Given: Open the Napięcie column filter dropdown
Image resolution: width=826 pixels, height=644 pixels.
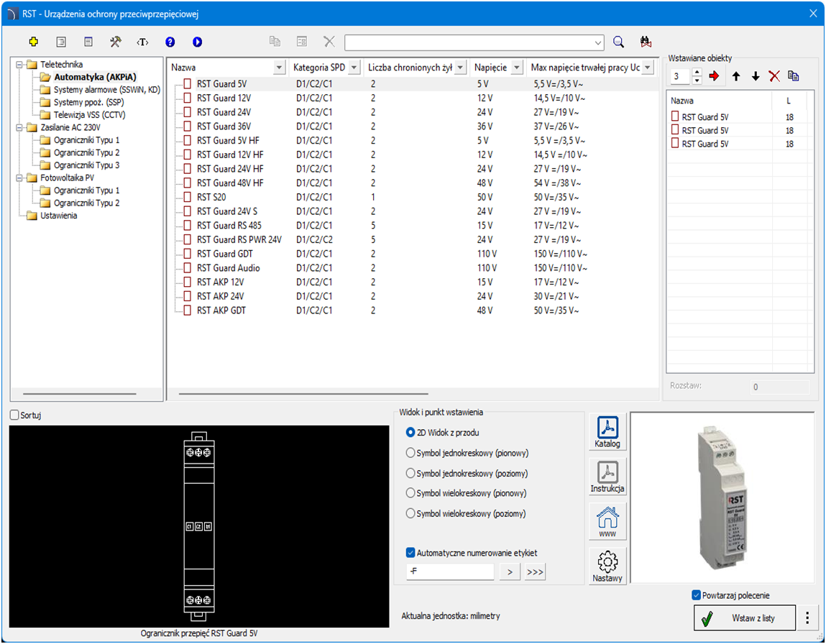Looking at the screenshot, I should 518,68.
